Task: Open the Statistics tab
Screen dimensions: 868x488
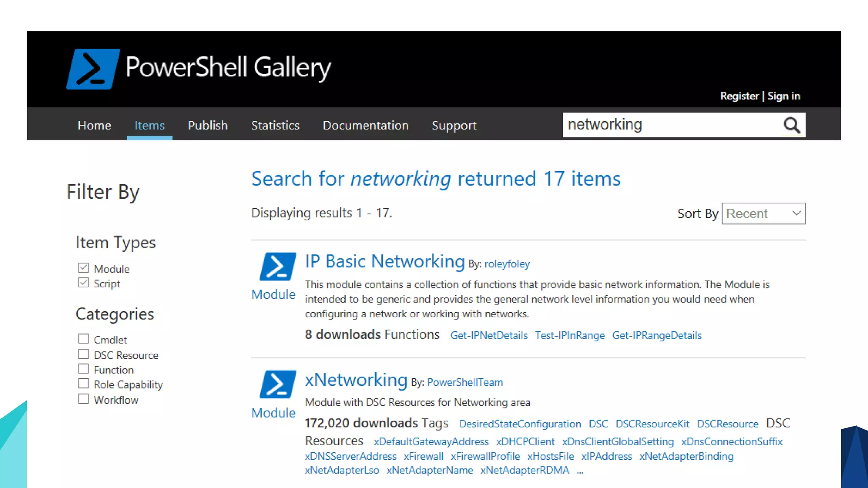Action: (275, 125)
